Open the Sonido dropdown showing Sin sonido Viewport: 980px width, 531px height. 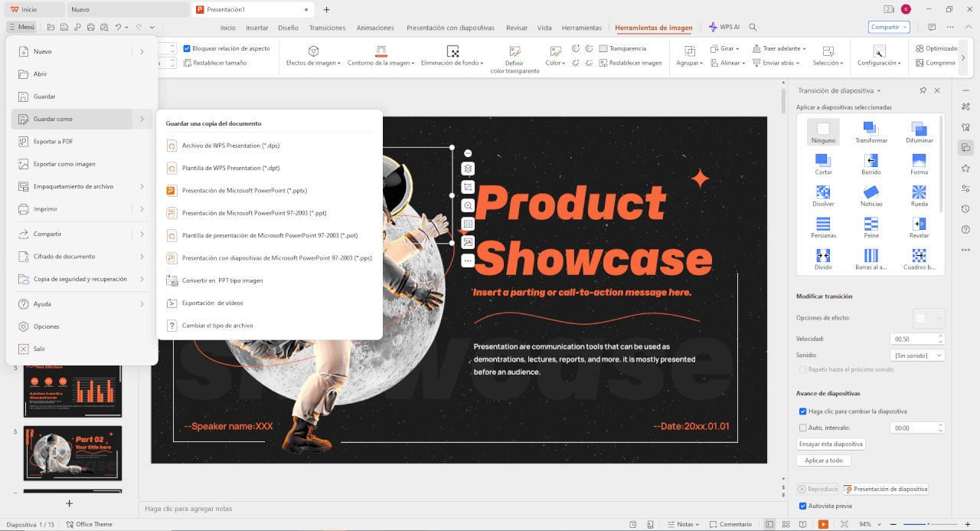[917, 355]
